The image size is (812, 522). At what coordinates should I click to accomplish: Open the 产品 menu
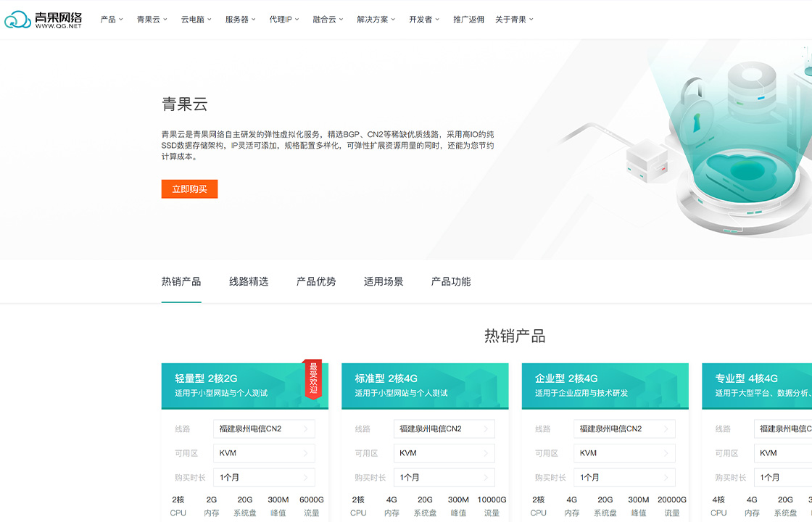tap(112, 20)
